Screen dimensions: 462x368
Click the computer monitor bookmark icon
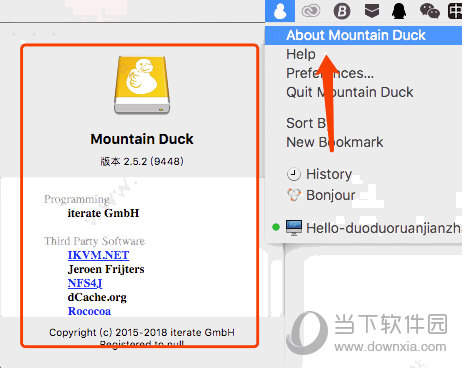(294, 228)
